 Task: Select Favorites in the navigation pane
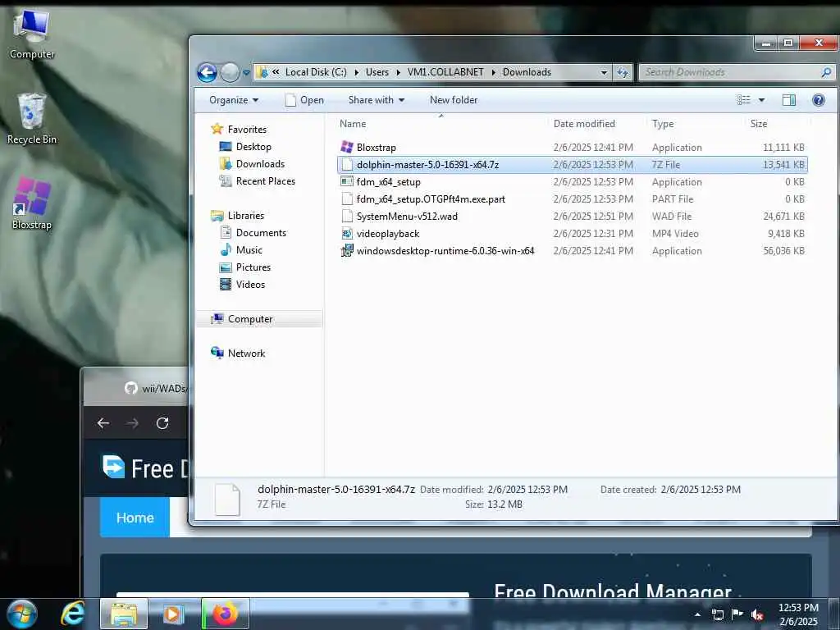click(239, 129)
